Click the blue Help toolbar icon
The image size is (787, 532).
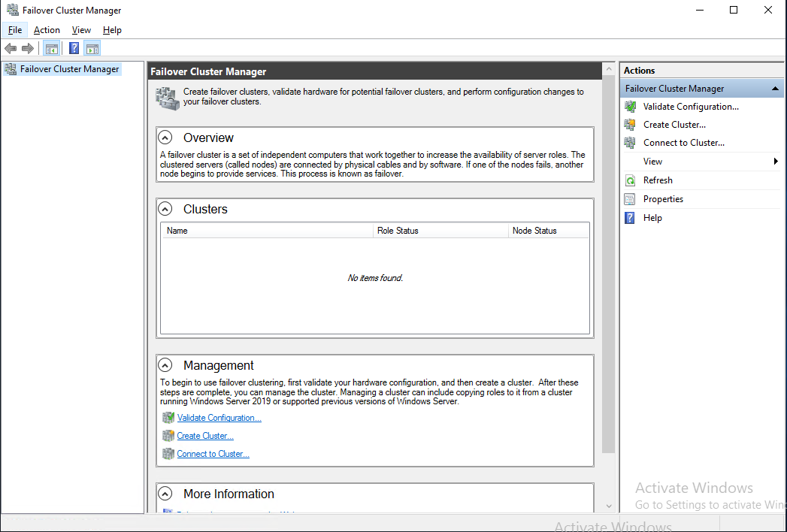(74, 49)
